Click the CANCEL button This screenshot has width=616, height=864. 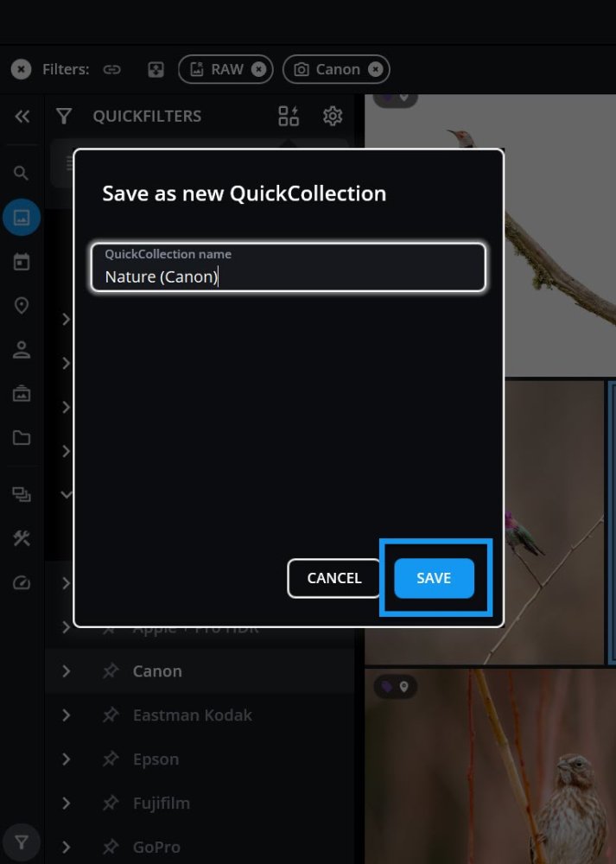(x=333, y=578)
